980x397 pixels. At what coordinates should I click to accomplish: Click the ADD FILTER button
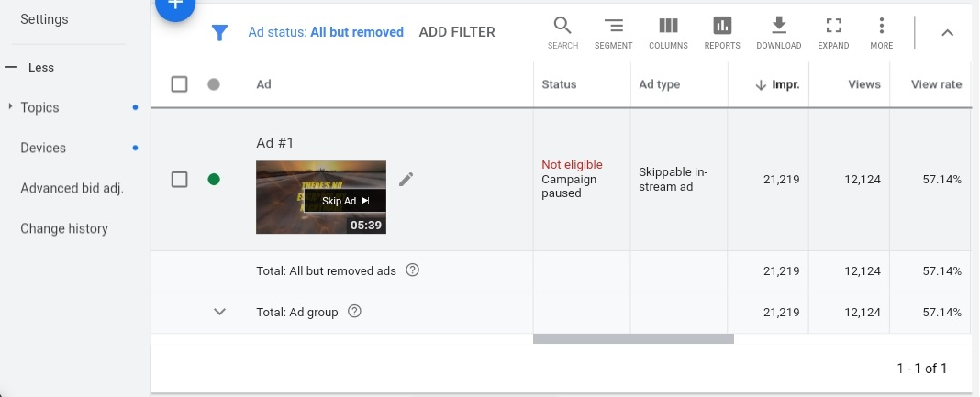pyautogui.click(x=456, y=32)
